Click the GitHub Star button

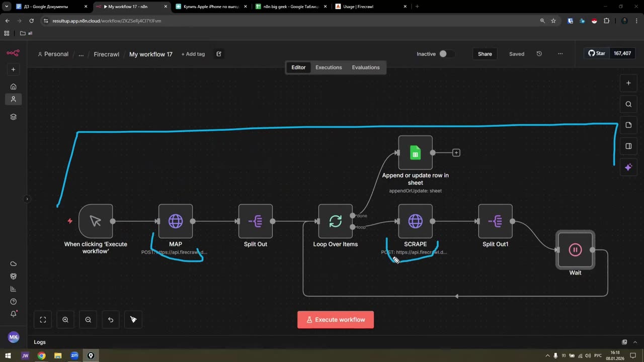pos(597,53)
